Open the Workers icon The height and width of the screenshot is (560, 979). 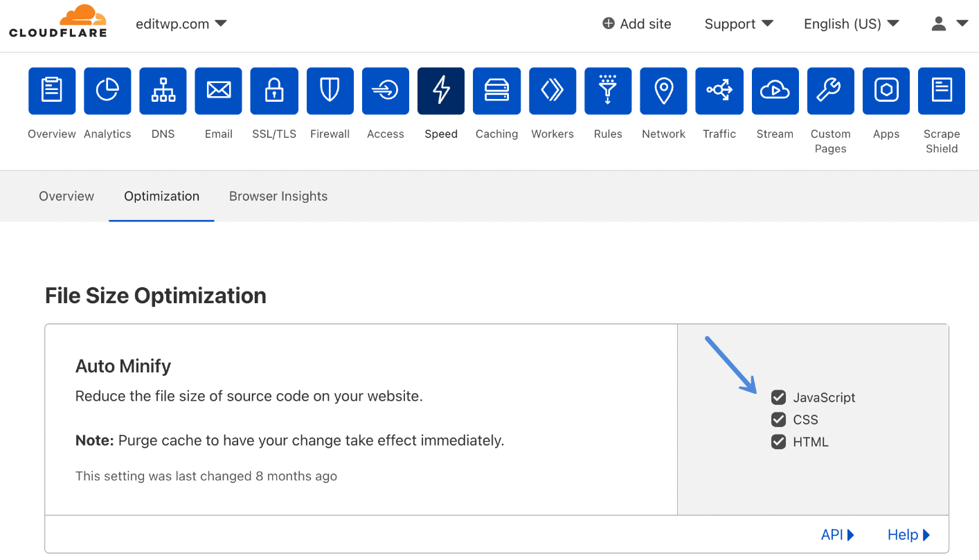(553, 91)
